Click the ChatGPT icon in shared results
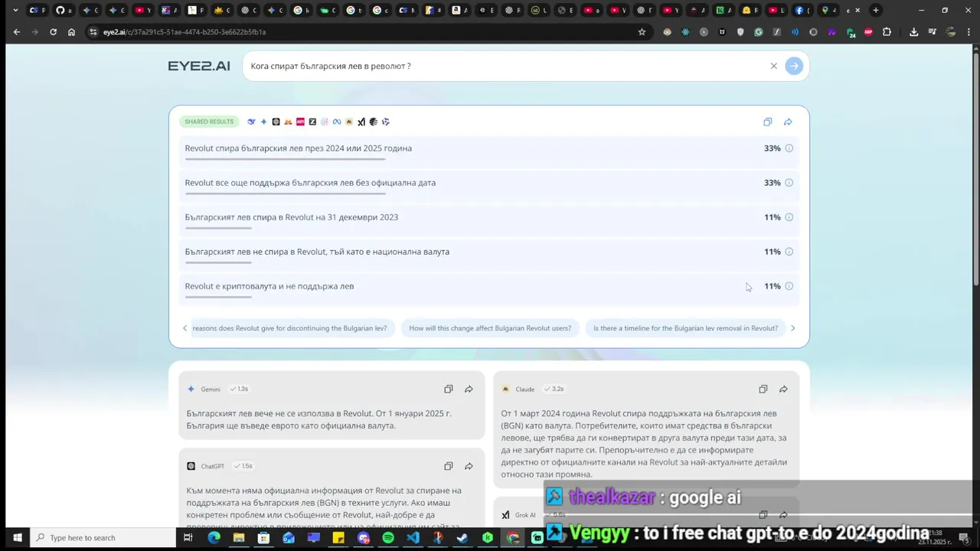 tap(276, 122)
